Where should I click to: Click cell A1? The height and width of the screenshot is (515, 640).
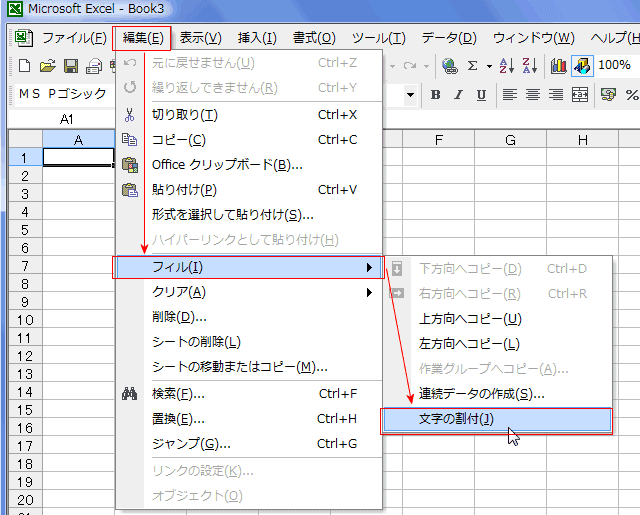[78, 157]
